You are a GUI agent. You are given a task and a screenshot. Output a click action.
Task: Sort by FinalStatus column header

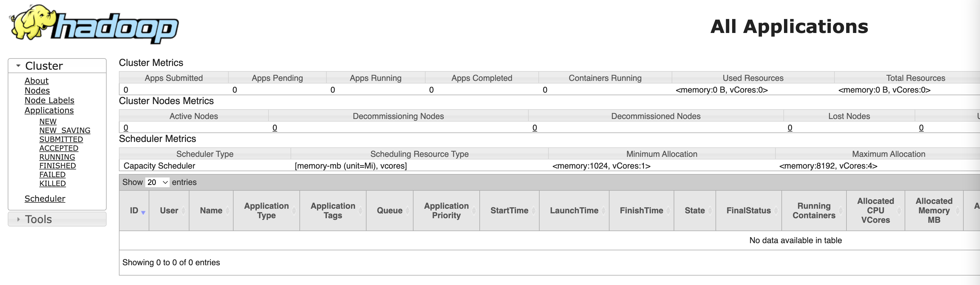pos(748,210)
